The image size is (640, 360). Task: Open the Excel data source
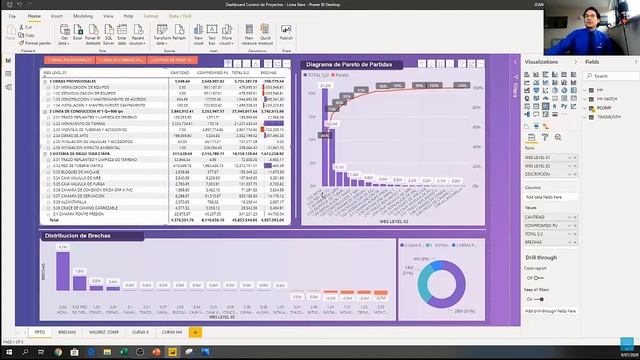coord(78,33)
